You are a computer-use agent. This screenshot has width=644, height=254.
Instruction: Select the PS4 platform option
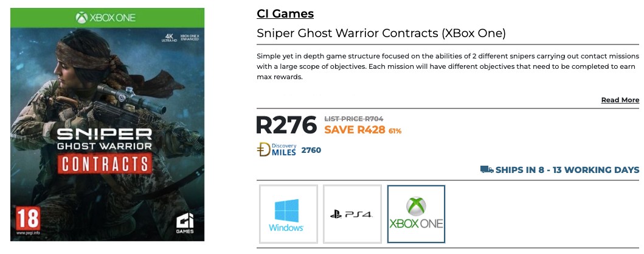(x=352, y=215)
